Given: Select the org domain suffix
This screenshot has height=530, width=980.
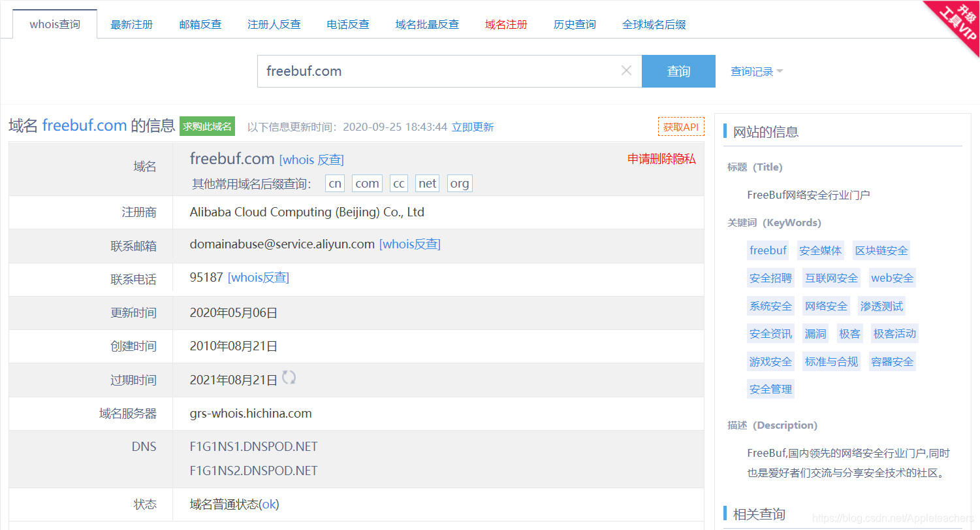Looking at the screenshot, I should click(460, 184).
